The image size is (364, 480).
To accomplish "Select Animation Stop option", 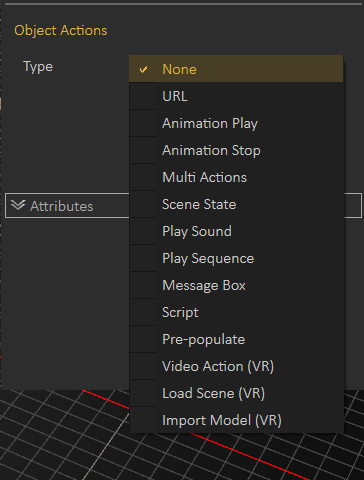I will point(236,150).
